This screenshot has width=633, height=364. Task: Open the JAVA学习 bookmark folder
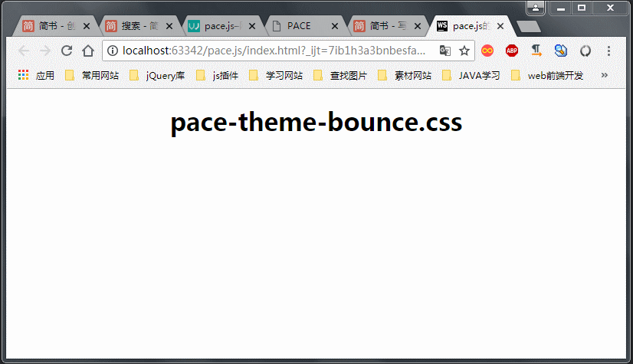click(x=471, y=75)
